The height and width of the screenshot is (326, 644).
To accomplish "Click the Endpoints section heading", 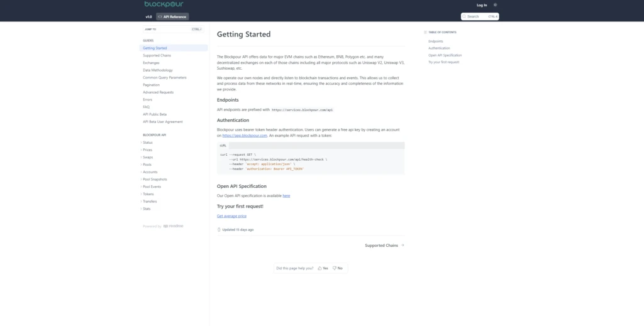I will coord(228,100).
